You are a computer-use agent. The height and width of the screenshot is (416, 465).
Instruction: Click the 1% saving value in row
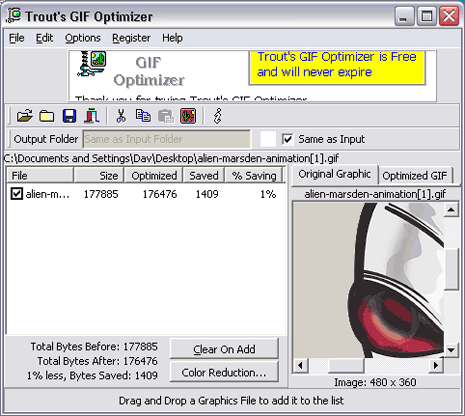tap(268, 194)
